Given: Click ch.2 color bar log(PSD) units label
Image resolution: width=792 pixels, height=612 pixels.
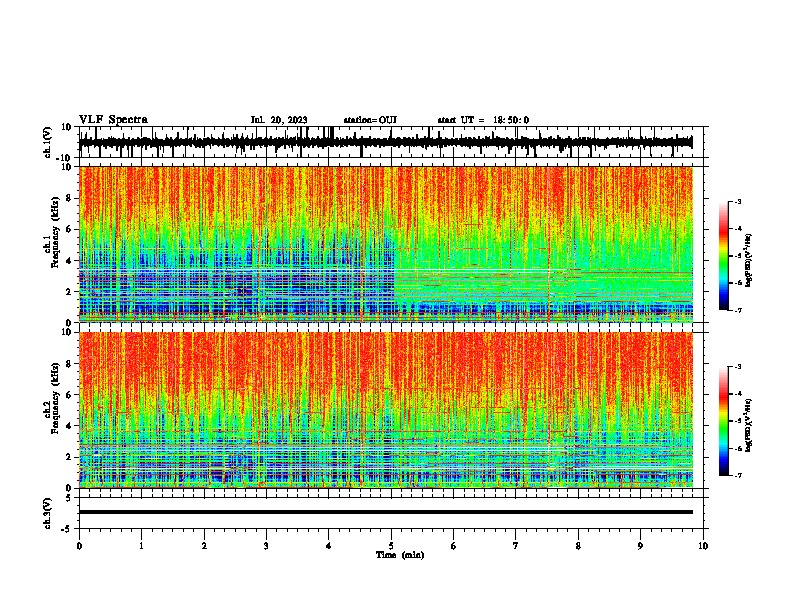Looking at the screenshot, I should pyautogui.click(x=749, y=426).
